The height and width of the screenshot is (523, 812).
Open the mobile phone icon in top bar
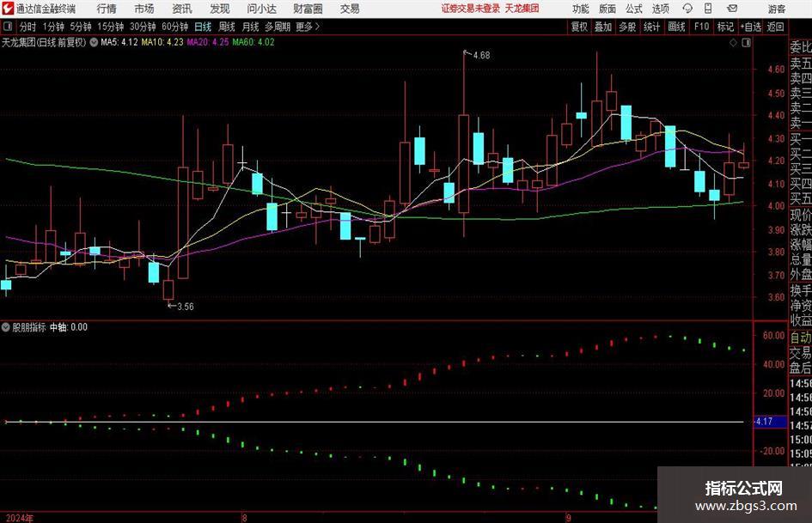(x=708, y=9)
